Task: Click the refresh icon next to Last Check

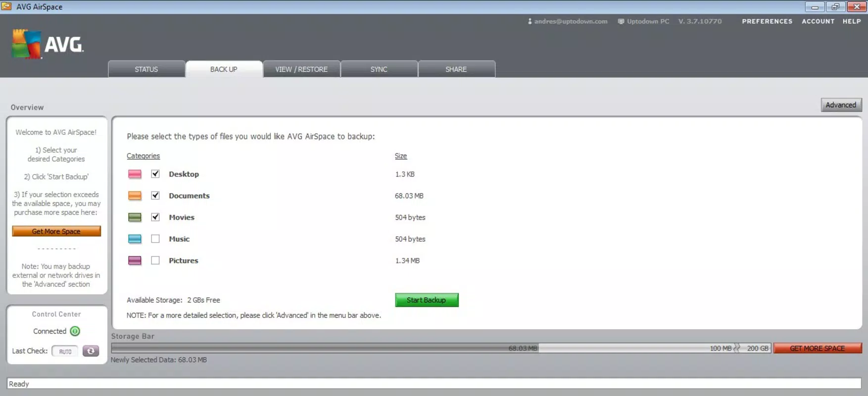Action: 91,351
